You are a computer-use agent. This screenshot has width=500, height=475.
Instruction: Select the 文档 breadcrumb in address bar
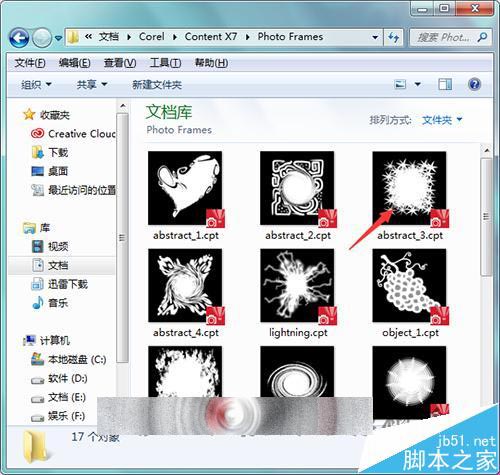[x=109, y=37]
